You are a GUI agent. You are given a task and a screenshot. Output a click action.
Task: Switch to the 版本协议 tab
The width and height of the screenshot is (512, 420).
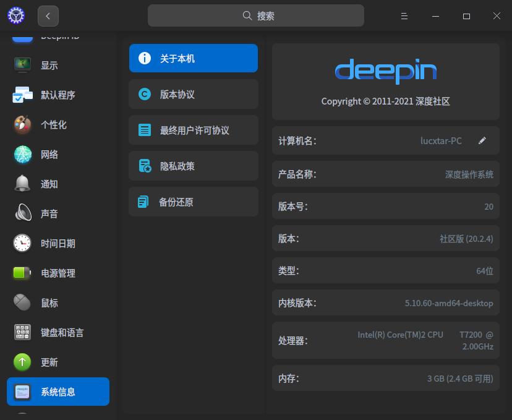pos(193,94)
